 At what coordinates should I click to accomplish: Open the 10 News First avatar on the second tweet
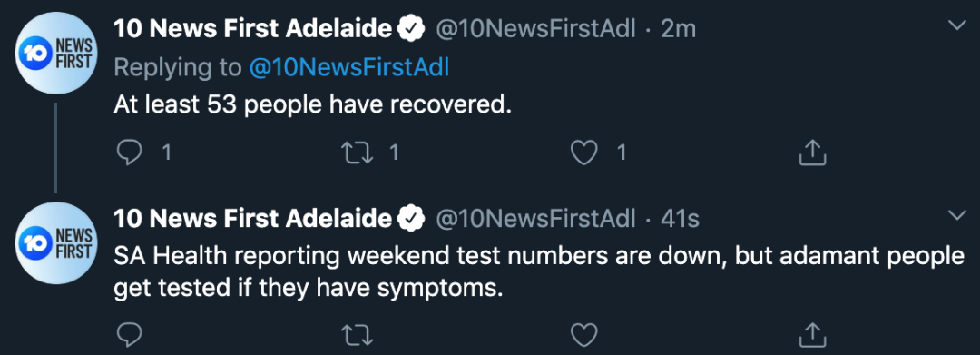56,243
